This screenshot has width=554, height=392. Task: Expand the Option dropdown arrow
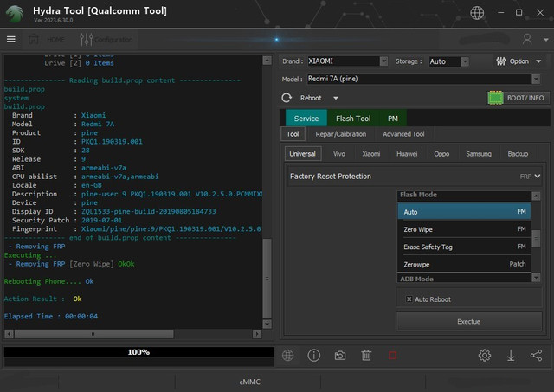tap(538, 61)
